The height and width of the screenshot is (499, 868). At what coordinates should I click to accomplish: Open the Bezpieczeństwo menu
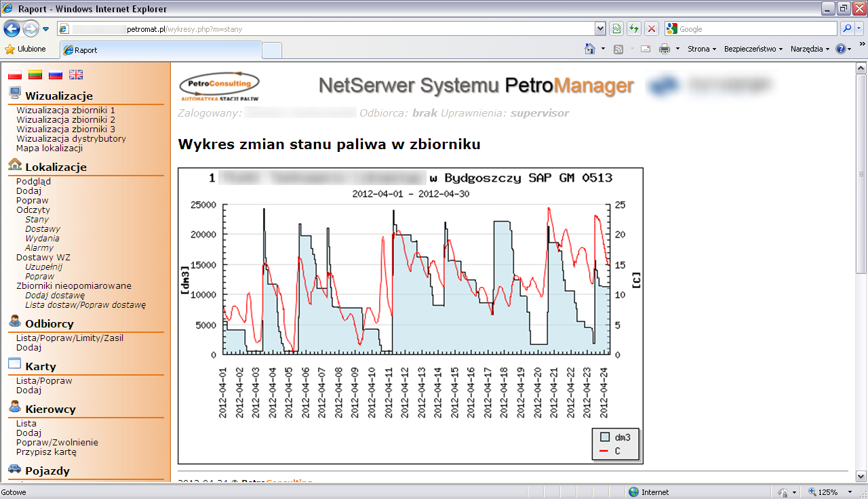(753, 49)
